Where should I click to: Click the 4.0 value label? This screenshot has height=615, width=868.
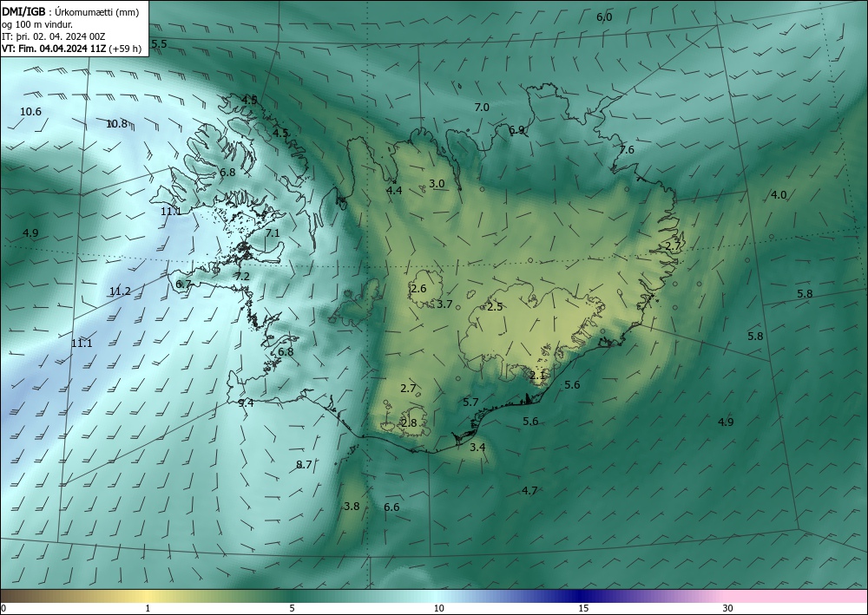[779, 194]
